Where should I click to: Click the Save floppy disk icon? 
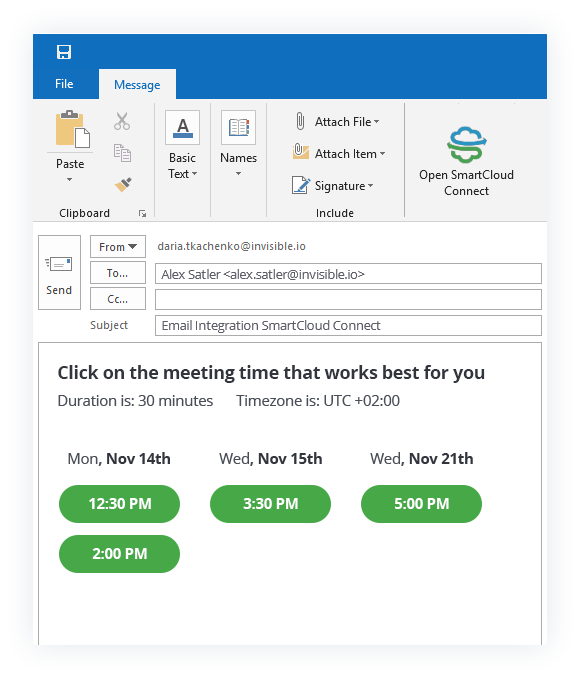pos(64,52)
